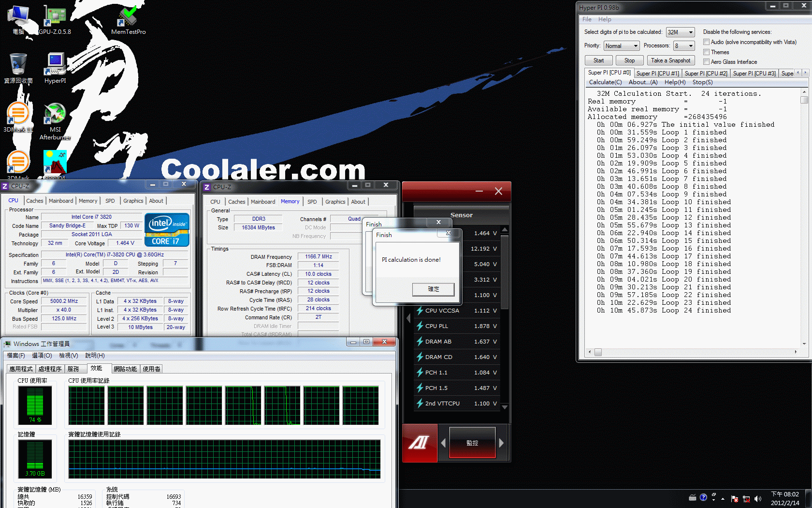Open the Priority Normal dropdown
Image resolution: width=812 pixels, height=508 pixels.
pyautogui.click(x=622, y=46)
